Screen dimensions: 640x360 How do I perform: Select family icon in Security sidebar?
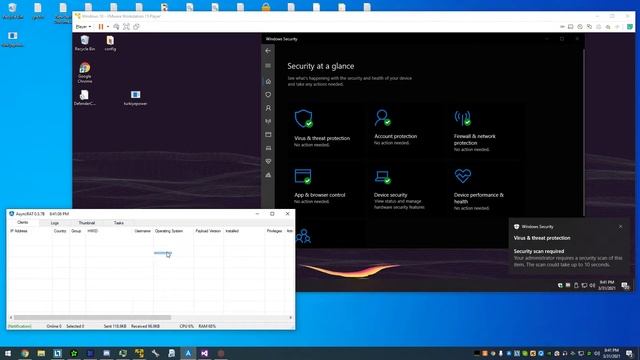(268, 175)
